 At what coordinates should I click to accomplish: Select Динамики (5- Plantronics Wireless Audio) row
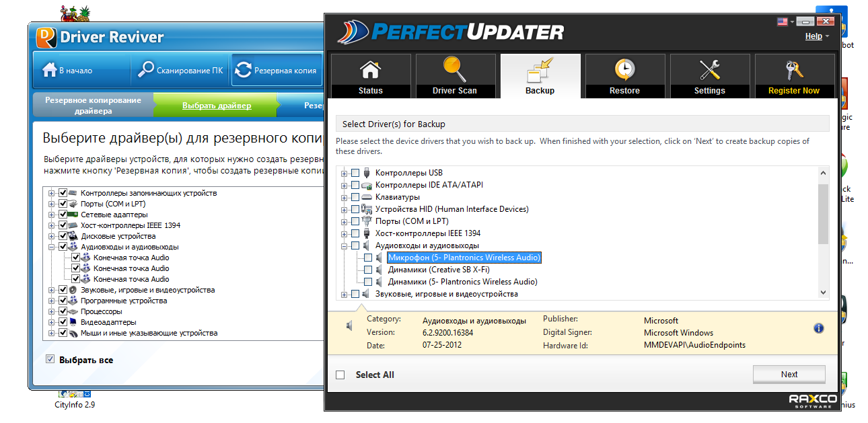coord(463,282)
